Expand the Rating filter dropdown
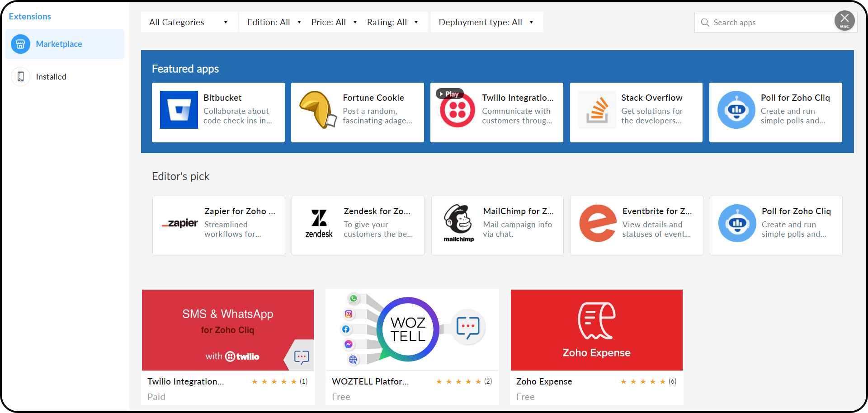Screen dimensions: 868x413 point(392,22)
